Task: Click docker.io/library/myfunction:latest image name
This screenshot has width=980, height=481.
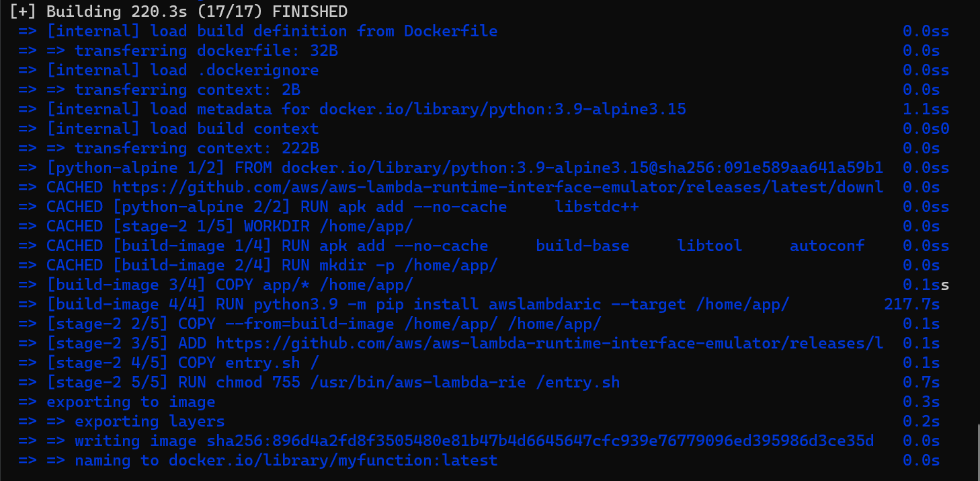Action: coord(333,460)
